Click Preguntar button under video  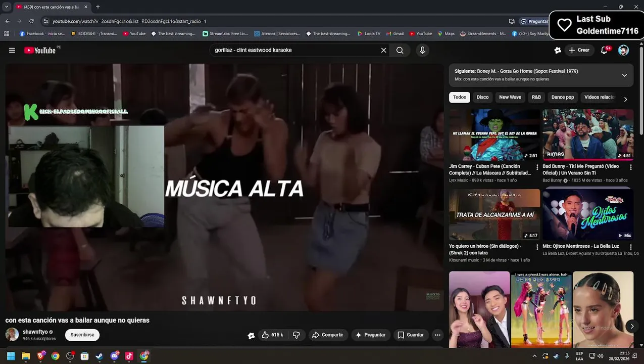click(370, 335)
